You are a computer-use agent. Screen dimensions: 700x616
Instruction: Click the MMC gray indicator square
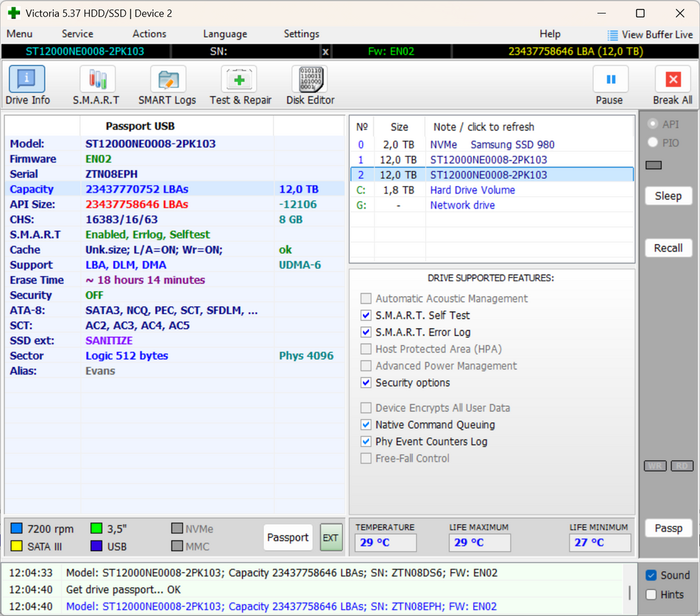[177, 546]
